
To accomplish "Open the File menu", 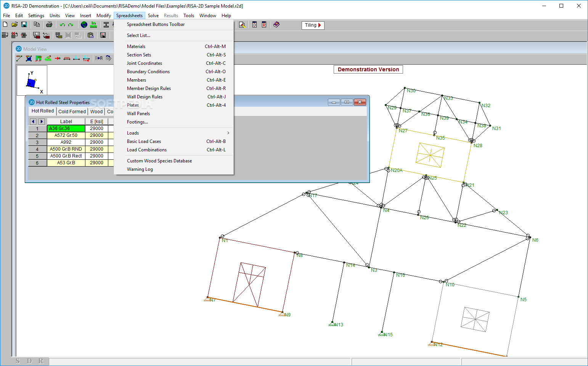I will pos(6,16).
